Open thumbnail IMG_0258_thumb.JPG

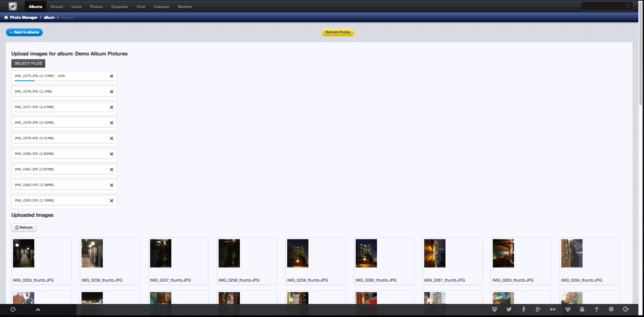229,253
